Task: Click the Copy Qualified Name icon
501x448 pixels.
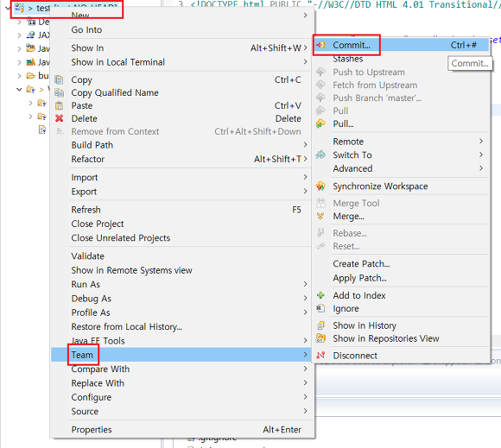Action: pyautogui.click(x=59, y=92)
